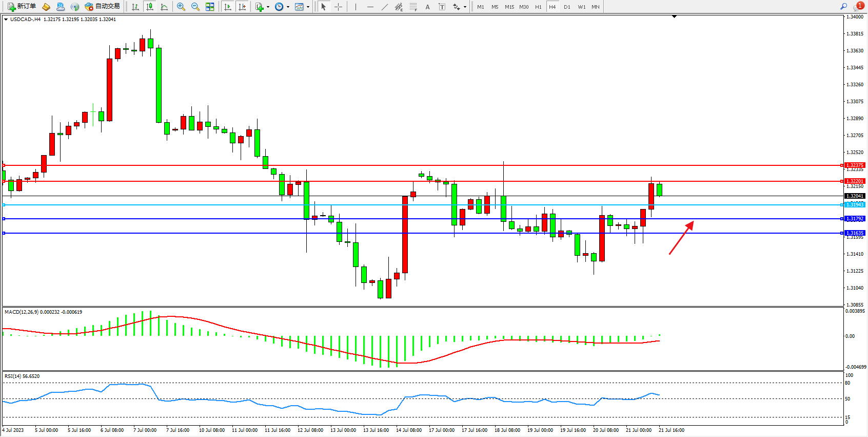This screenshot has height=437, width=868.
Task: Select the trendline drawing tool
Action: coord(385,7)
